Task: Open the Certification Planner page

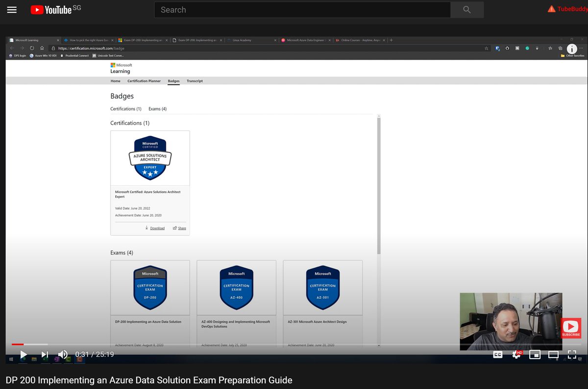Action: click(x=144, y=81)
